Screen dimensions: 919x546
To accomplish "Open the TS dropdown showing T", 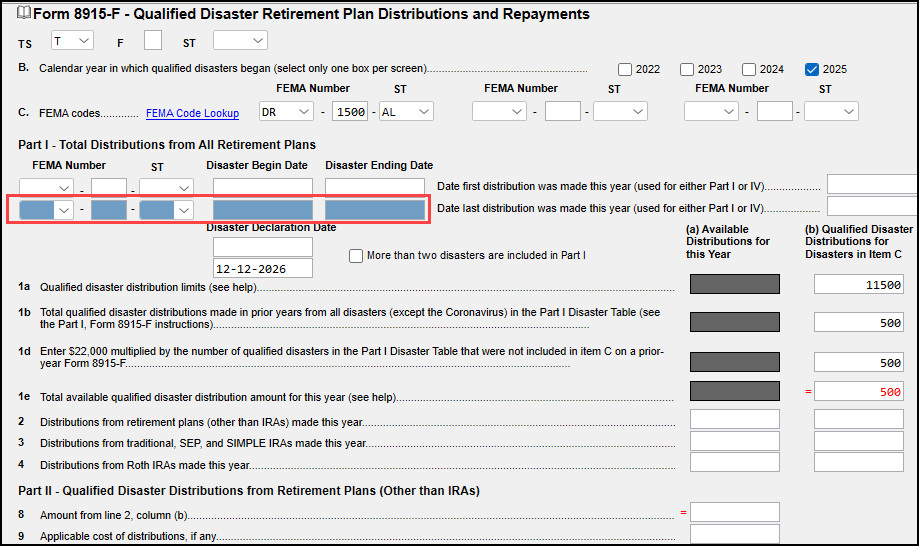I will 71,41.
